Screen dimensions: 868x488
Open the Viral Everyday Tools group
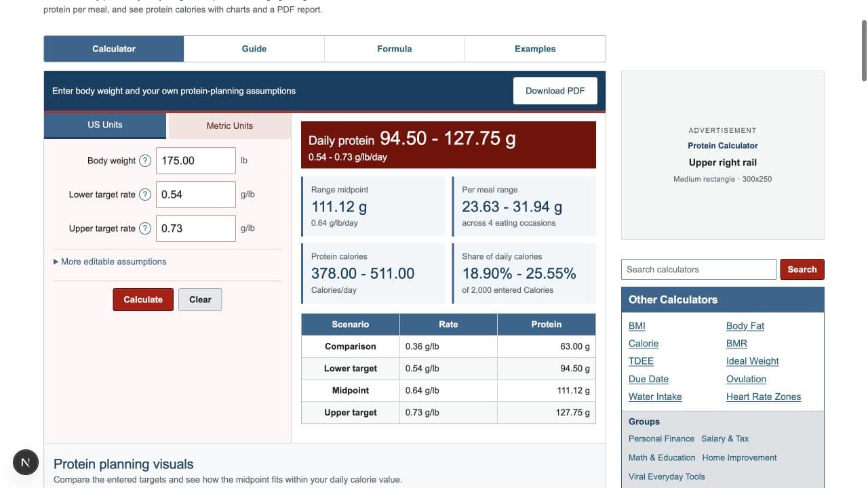667,476
